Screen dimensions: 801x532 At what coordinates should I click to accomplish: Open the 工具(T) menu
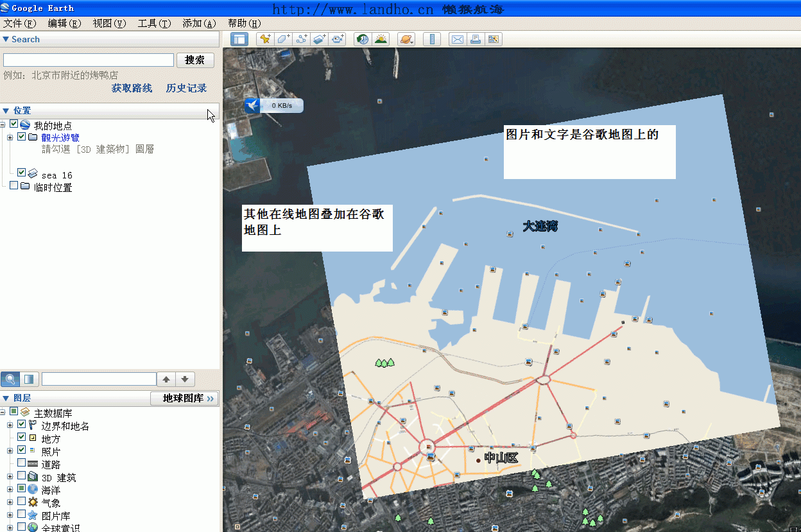coord(154,23)
